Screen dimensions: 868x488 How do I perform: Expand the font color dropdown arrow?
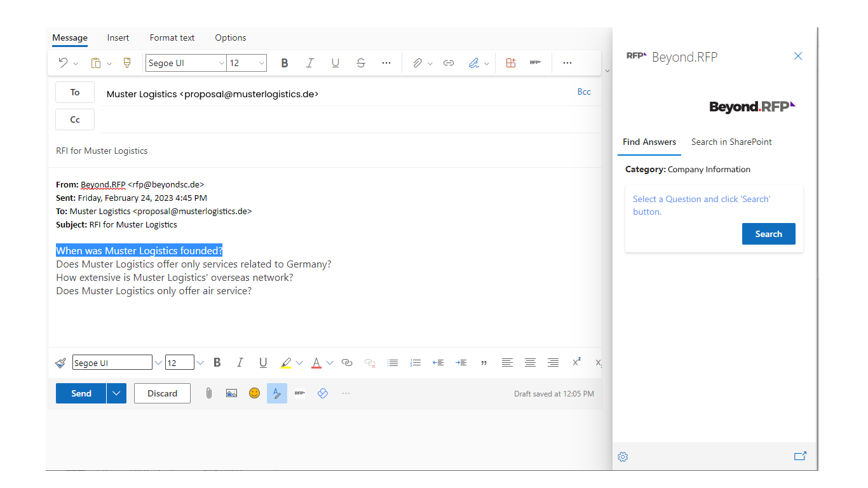pyautogui.click(x=330, y=363)
